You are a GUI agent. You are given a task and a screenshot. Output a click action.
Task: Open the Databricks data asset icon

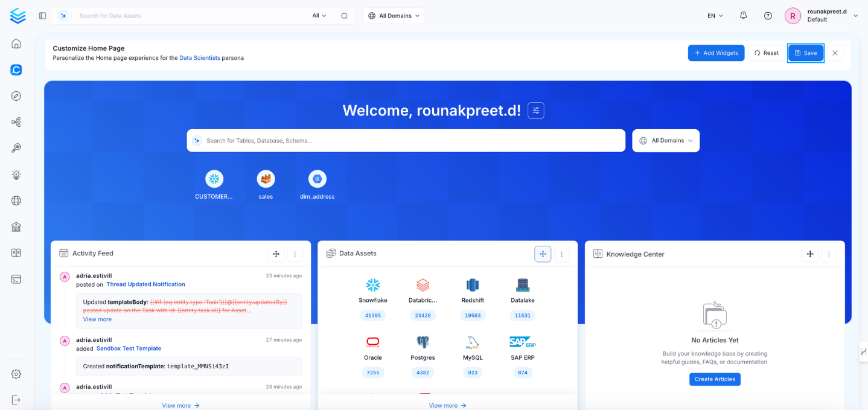pyautogui.click(x=423, y=285)
